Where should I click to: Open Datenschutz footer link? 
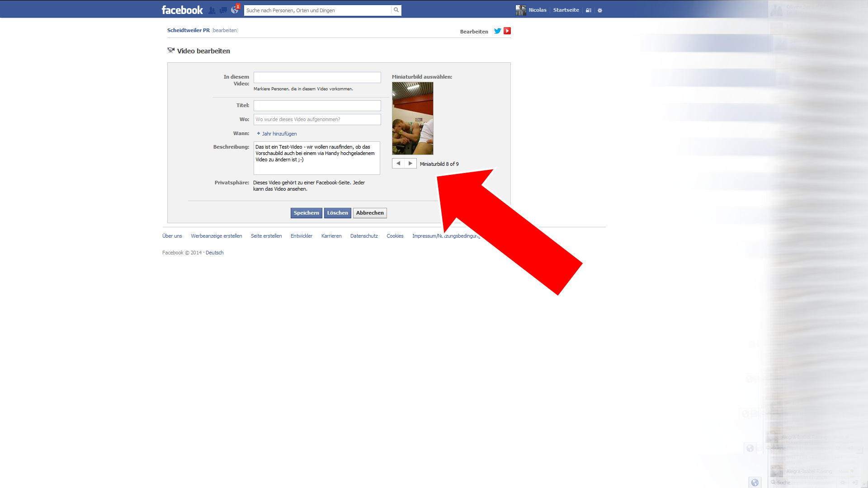(364, 236)
